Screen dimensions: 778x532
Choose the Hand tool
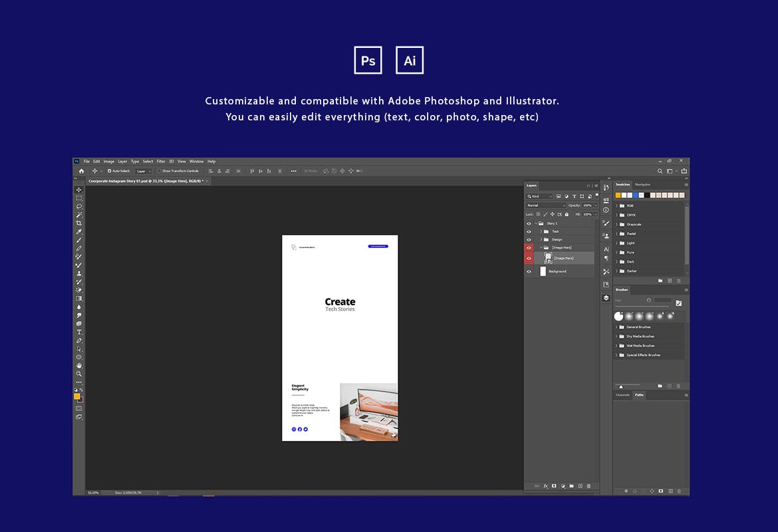click(x=79, y=365)
